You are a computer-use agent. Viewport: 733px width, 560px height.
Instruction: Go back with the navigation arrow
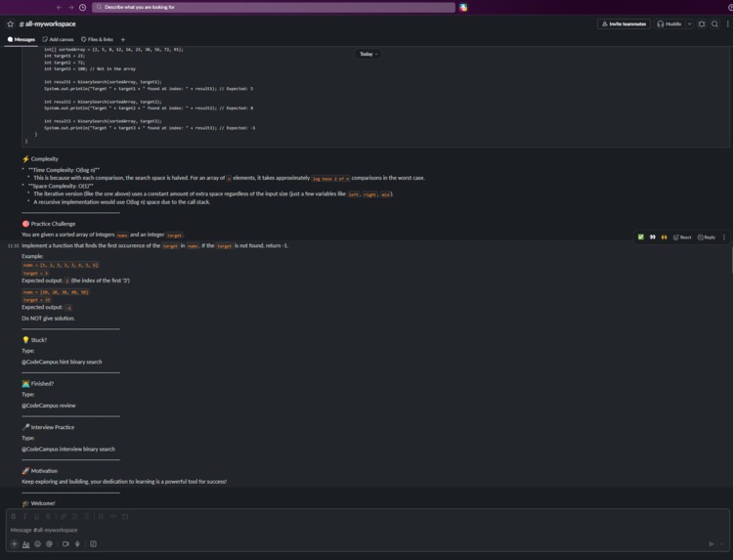[59, 8]
